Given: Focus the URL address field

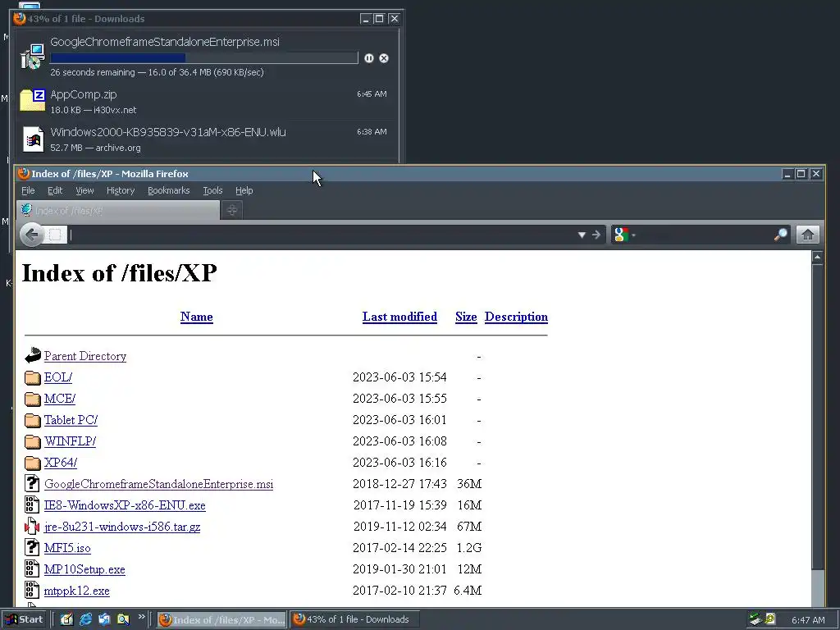Looking at the screenshot, I should tap(322, 235).
